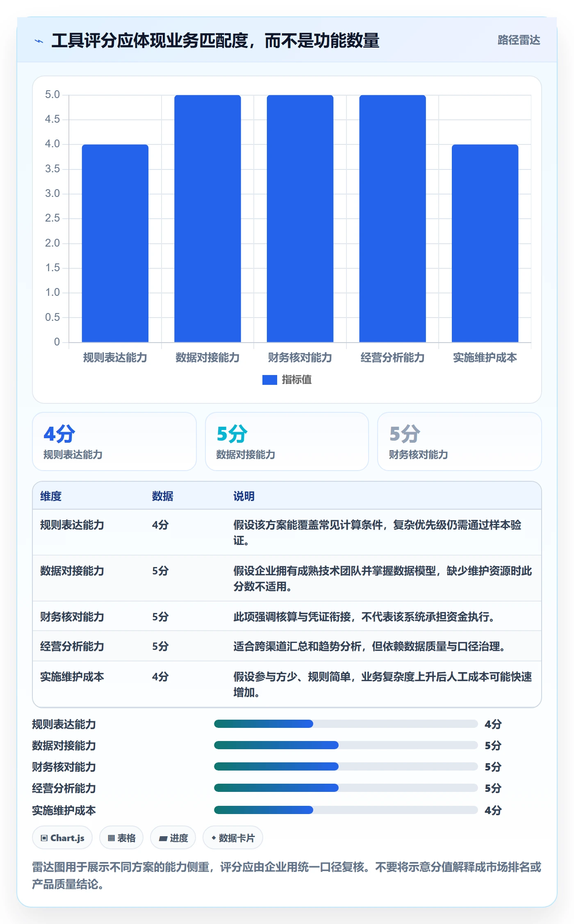
Task: Click the 数据 column header
Action: coord(163,496)
